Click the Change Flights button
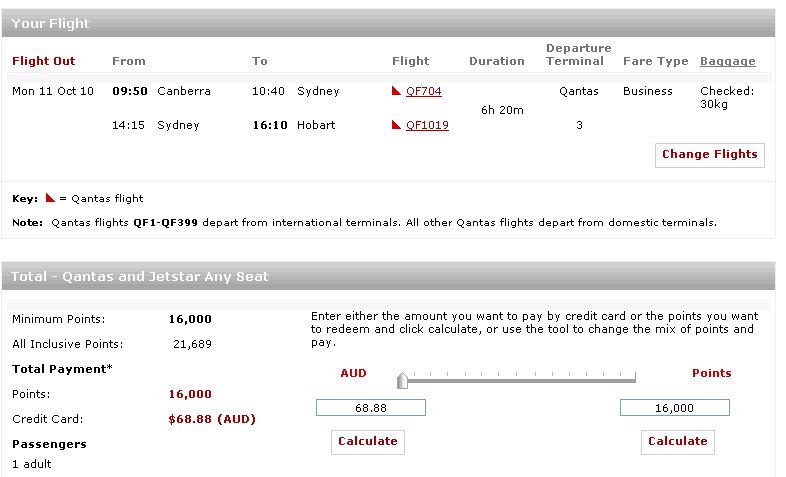Image resolution: width=786 pixels, height=477 pixels. tap(710, 155)
